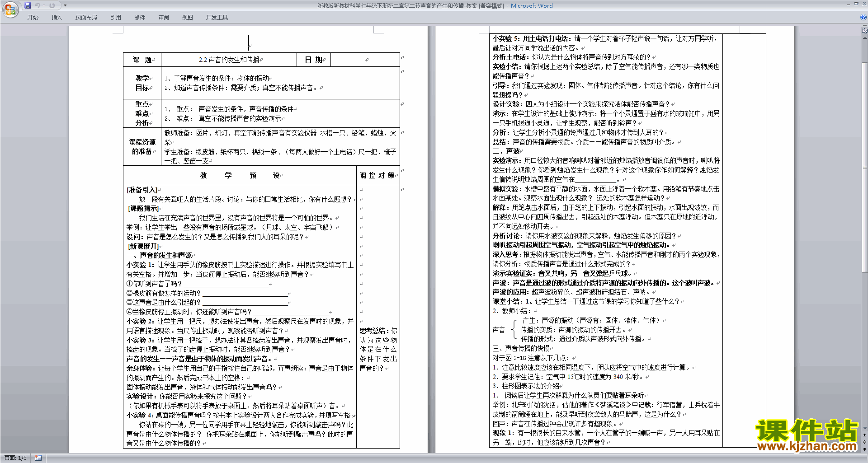The height and width of the screenshot is (463, 868).
Task: Open the 审阅 ribbon tab
Action: 164,18
